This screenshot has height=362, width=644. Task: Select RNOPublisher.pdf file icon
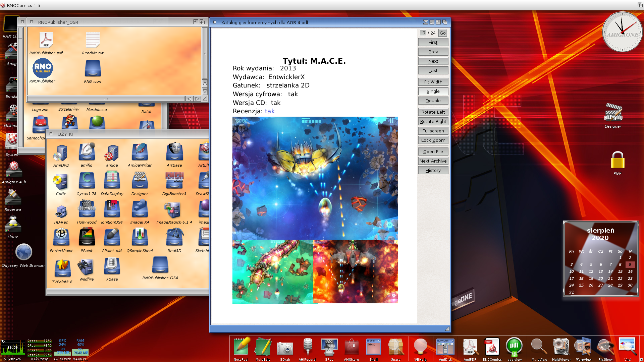(46, 40)
